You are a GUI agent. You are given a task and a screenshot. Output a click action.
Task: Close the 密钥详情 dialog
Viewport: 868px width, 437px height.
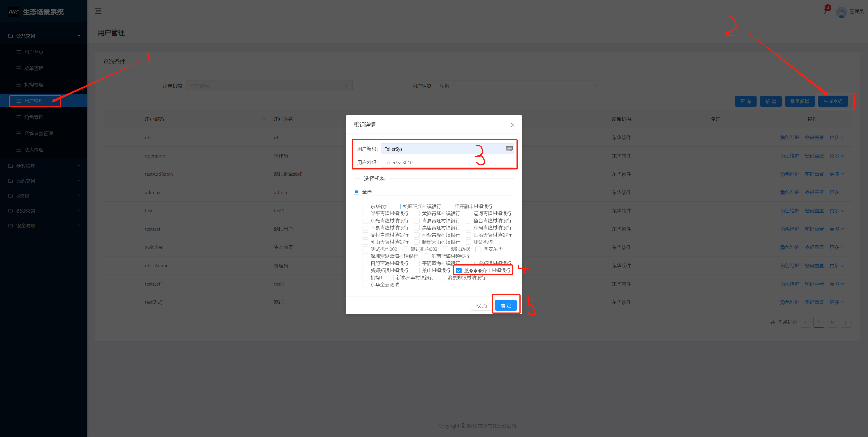point(512,125)
